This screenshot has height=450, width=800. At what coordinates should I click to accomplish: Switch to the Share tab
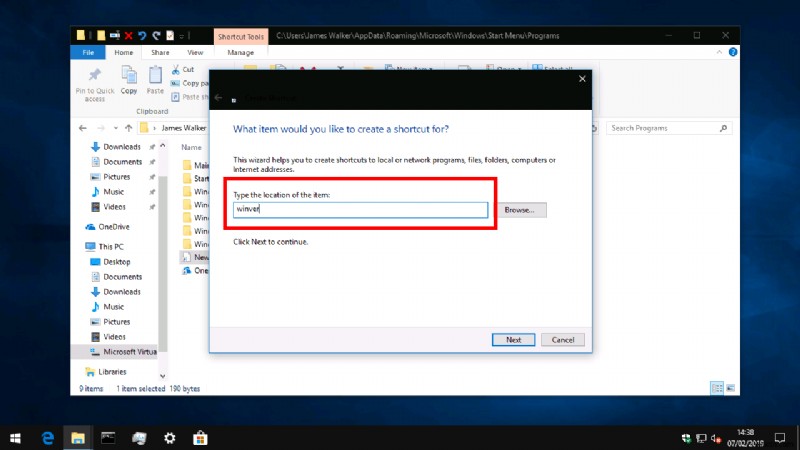pyautogui.click(x=160, y=53)
